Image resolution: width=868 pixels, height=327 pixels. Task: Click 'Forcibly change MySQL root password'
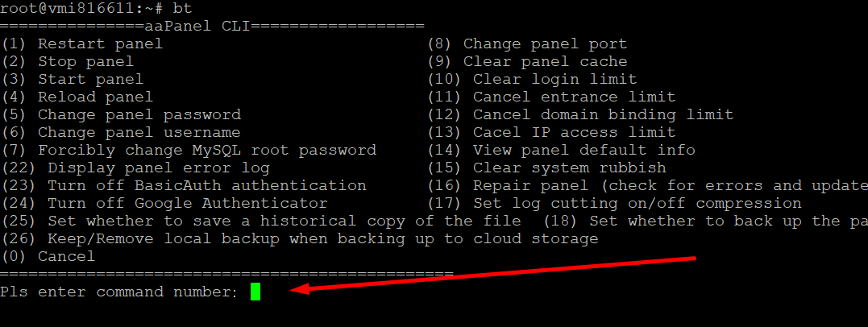(x=189, y=150)
